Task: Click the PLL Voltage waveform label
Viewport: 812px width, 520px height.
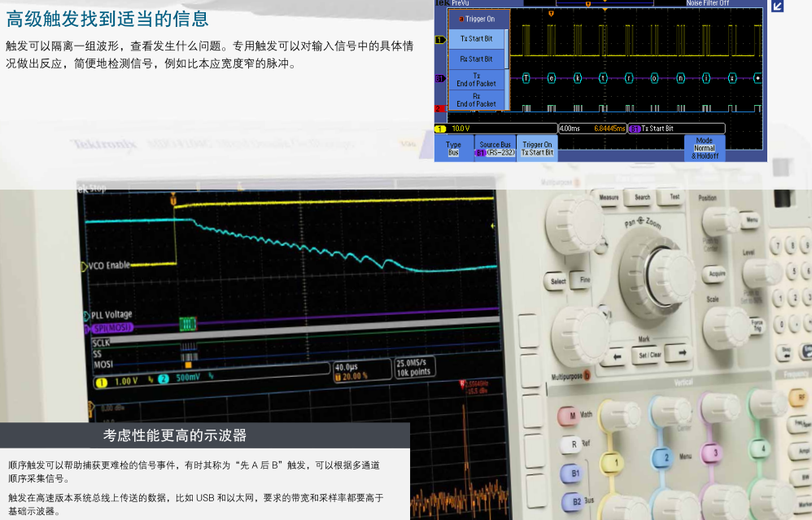Action: (111, 314)
